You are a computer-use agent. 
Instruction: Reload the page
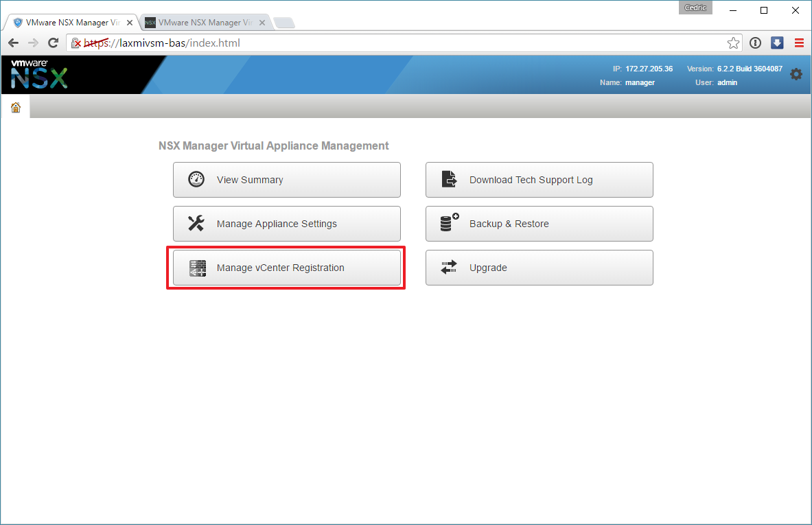pos(53,43)
